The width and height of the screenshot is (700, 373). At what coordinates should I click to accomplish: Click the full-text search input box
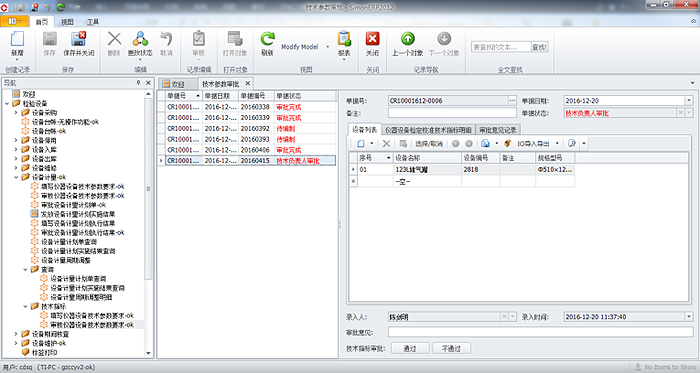(x=501, y=47)
